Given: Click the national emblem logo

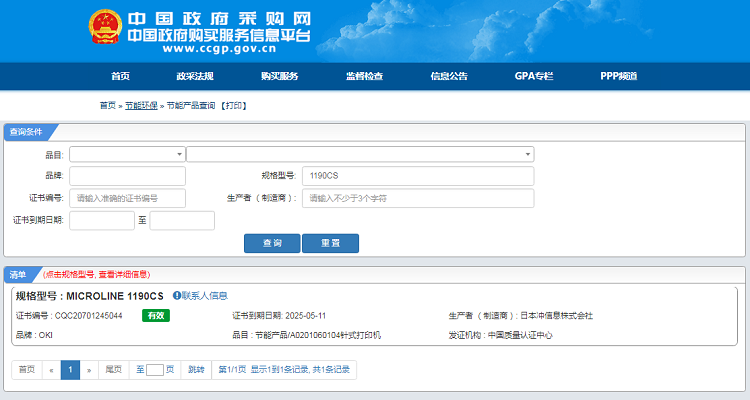Looking at the screenshot, I should (x=105, y=27).
